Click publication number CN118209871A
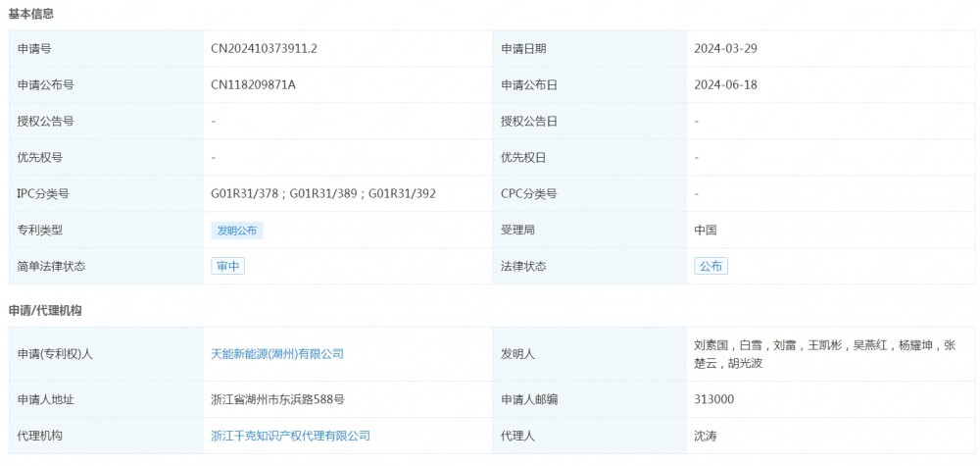The height and width of the screenshot is (466, 980). 253,85
